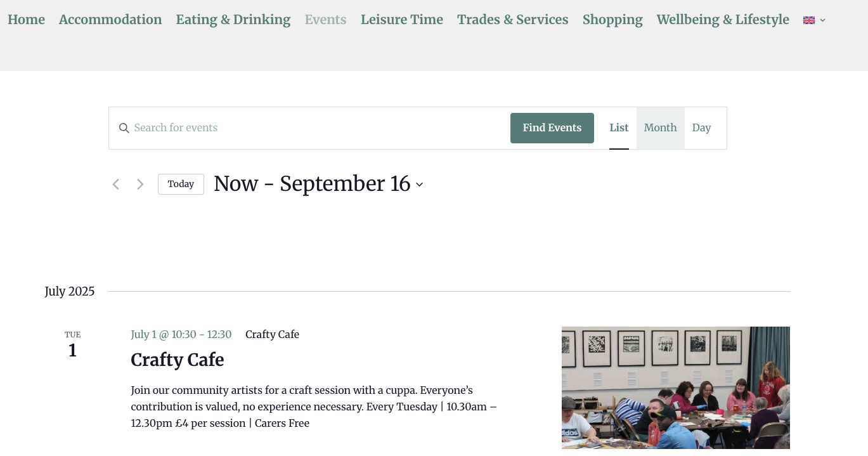The height and width of the screenshot is (456, 868).
Task: Open the Accommodation menu
Action: [x=110, y=20]
